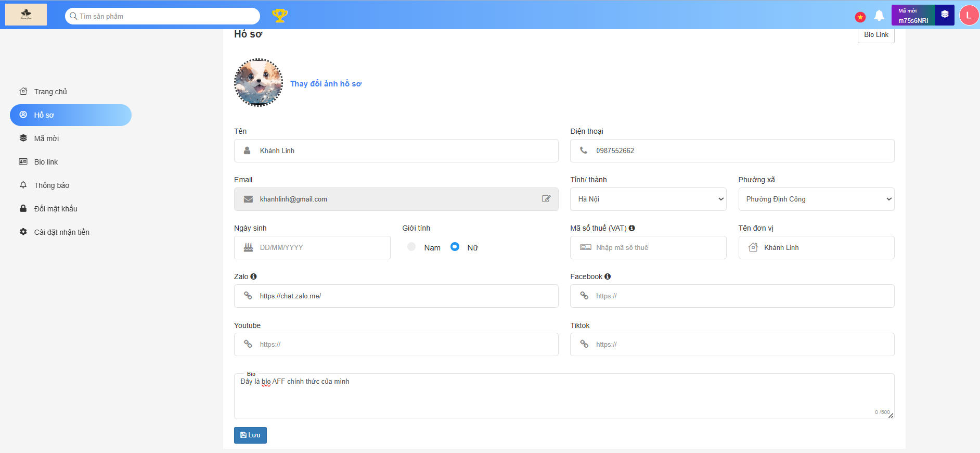This screenshot has height=453, width=980.
Task: Open Mã mời in sidebar
Action: 71,139
